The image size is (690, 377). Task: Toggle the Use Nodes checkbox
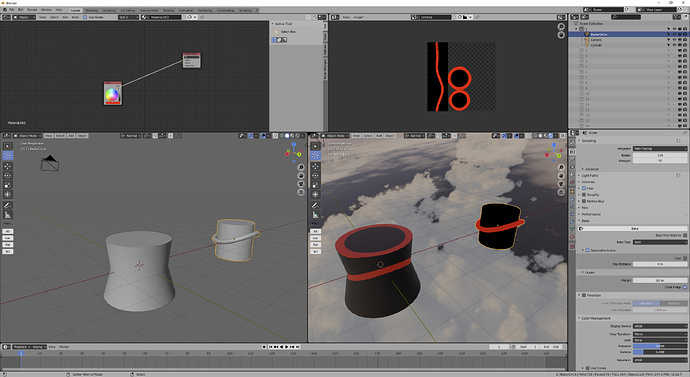point(85,17)
